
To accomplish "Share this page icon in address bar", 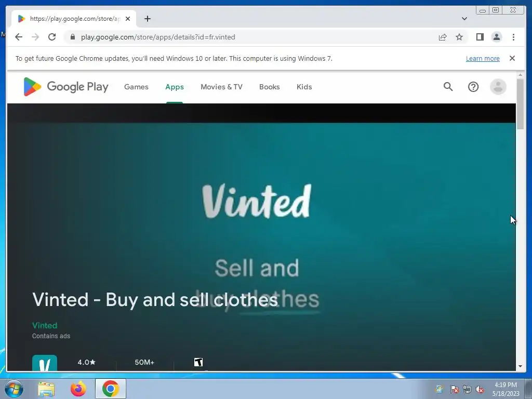I will click(x=443, y=37).
